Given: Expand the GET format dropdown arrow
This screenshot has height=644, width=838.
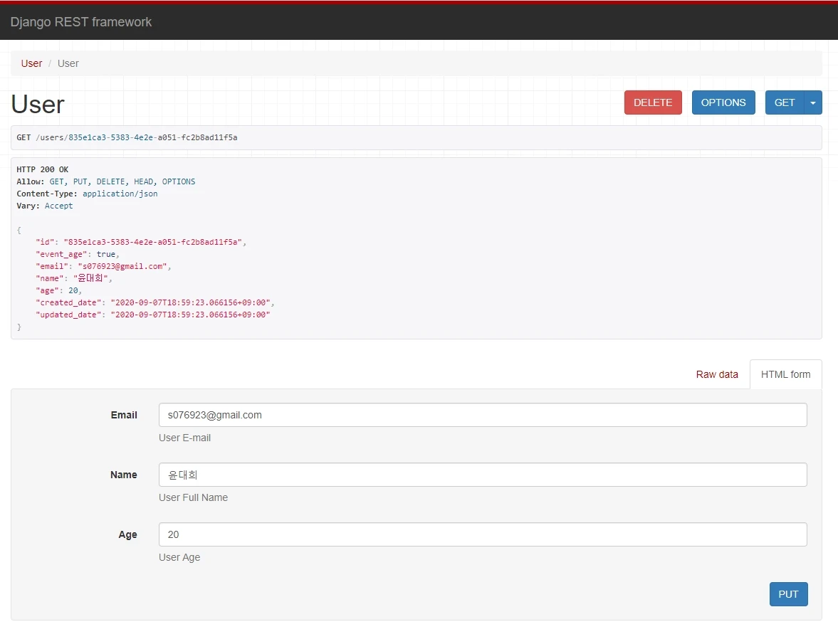Looking at the screenshot, I should coord(813,102).
